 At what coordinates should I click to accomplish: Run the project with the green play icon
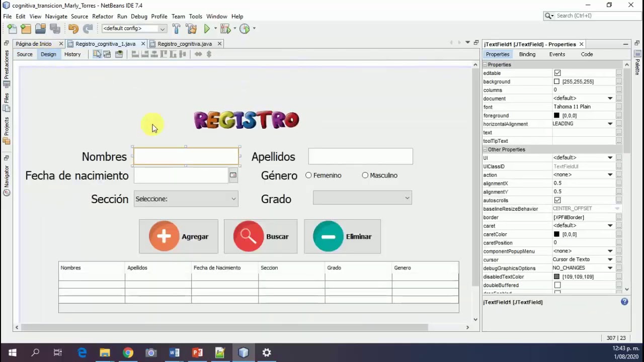click(207, 29)
